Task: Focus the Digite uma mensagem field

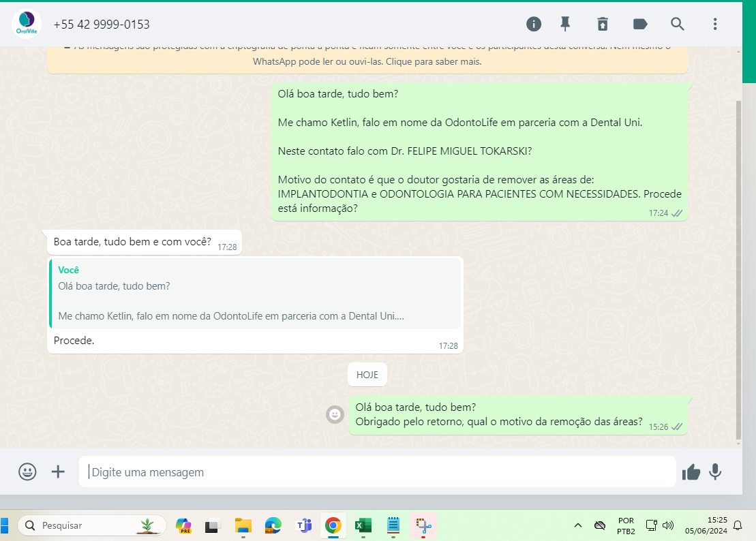Action: (x=378, y=472)
